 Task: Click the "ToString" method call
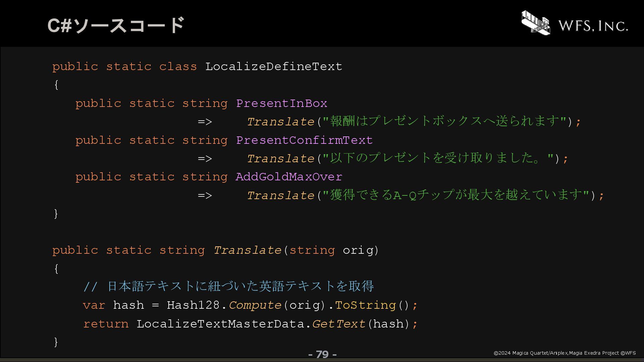366,305
